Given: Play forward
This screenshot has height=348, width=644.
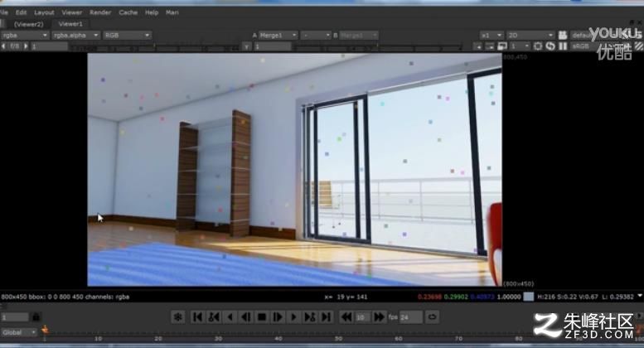Looking at the screenshot, I should (293, 317).
